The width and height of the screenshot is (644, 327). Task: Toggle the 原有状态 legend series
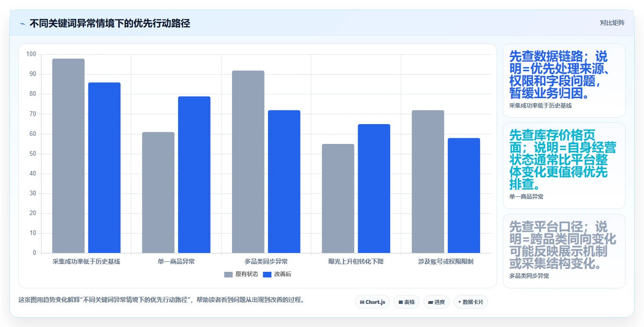(241, 274)
